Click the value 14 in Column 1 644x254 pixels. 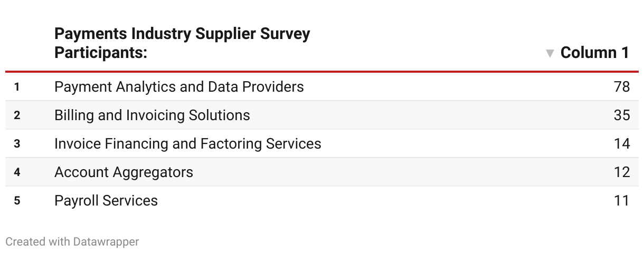pos(622,143)
